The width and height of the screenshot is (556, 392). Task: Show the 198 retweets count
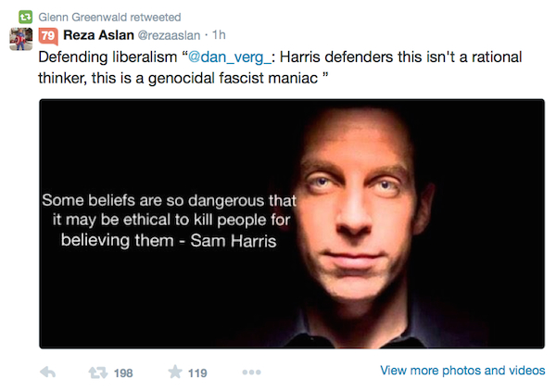coord(122,373)
